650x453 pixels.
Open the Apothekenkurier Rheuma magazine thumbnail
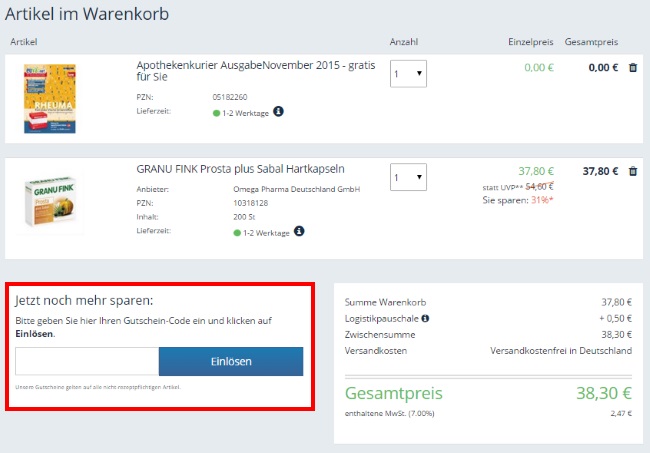coord(50,99)
